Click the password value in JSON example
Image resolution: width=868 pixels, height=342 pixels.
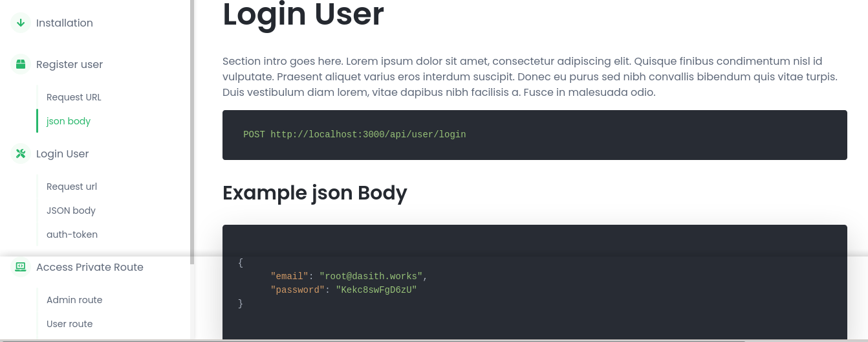[x=376, y=290]
